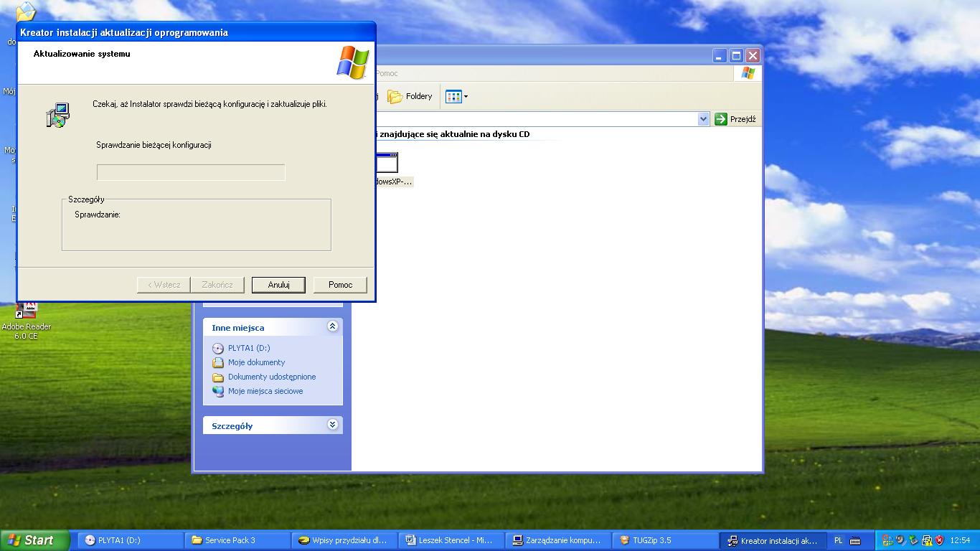Open the Start menu

(x=35, y=540)
